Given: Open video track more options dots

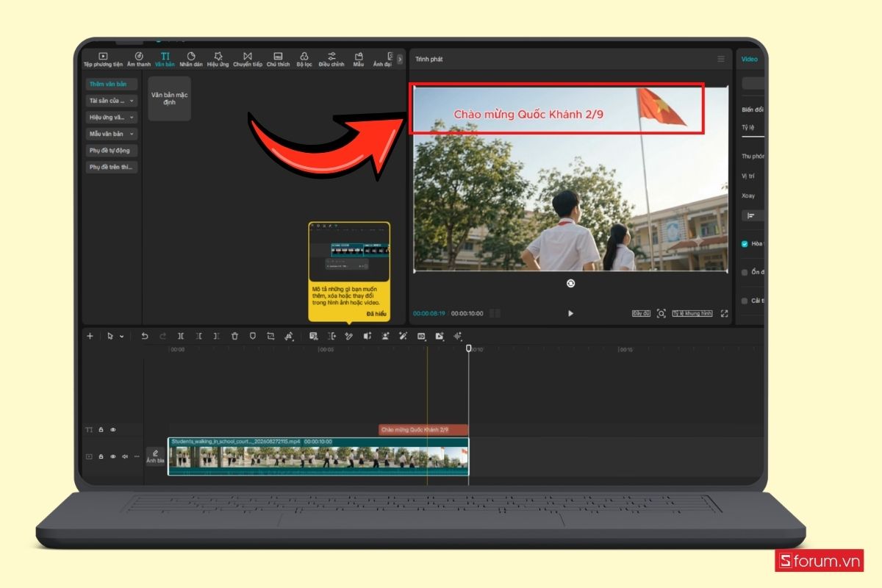Looking at the screenshot, I should click(x=136, y=456).
